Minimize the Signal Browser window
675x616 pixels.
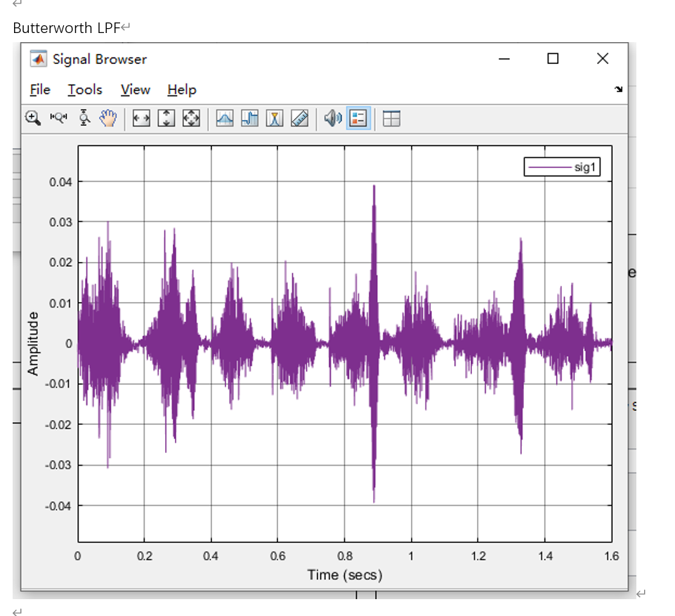click(504, 58)
